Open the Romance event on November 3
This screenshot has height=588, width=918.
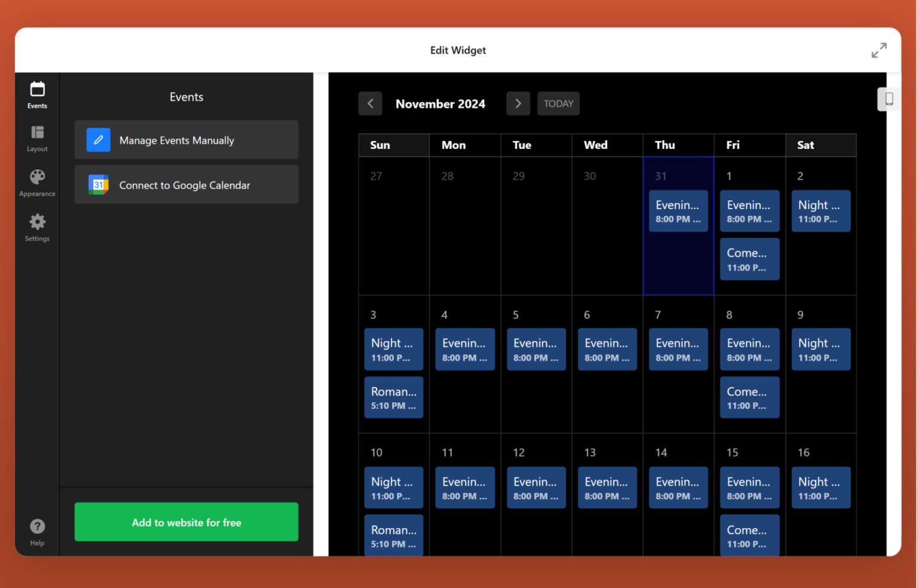(393, 397)
